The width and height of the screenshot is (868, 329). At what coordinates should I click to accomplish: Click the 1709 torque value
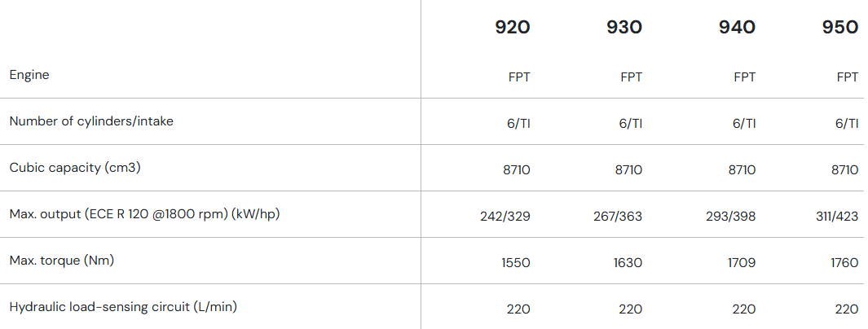pyautogui.click(x=741, y=263)
